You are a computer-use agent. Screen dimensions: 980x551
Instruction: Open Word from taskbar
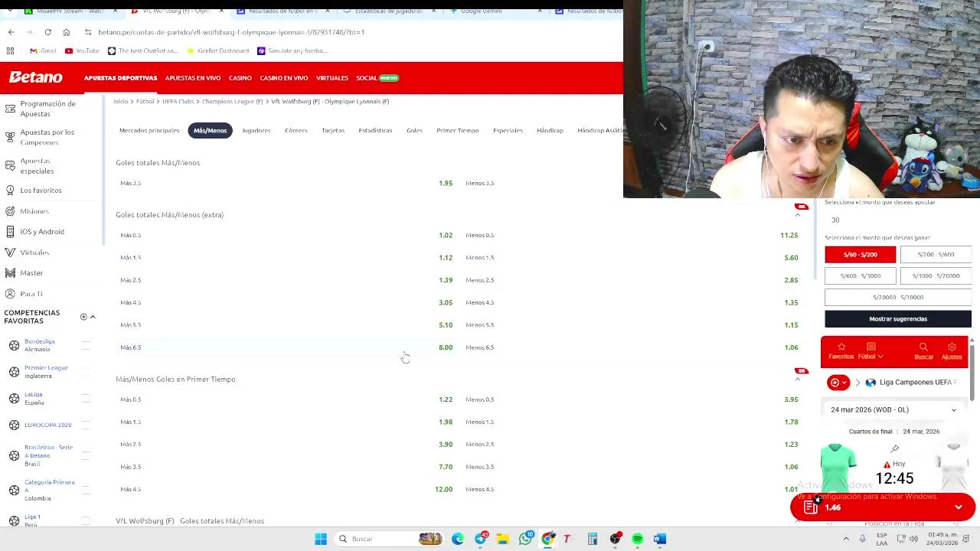[660, 539]
